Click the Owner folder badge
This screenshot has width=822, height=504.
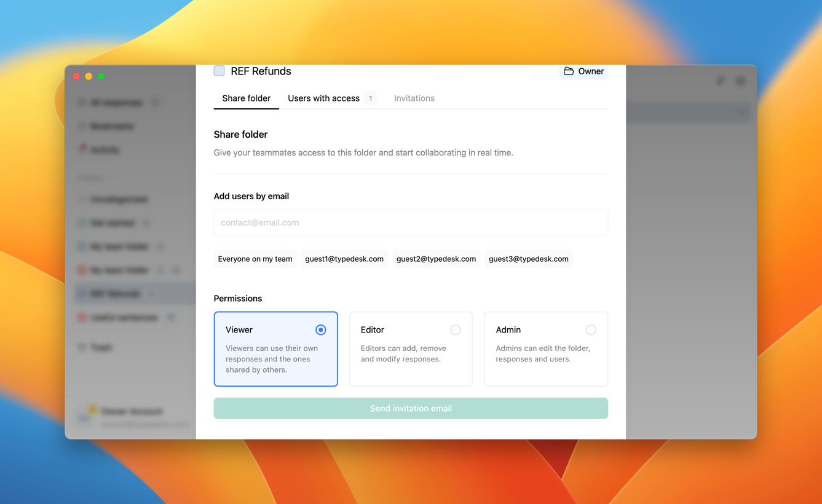[x=583, y=71]
